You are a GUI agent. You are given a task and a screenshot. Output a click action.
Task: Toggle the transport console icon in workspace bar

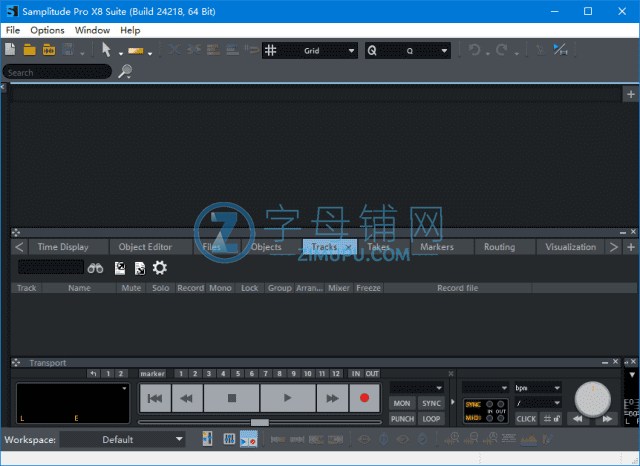tap(249, 439)
